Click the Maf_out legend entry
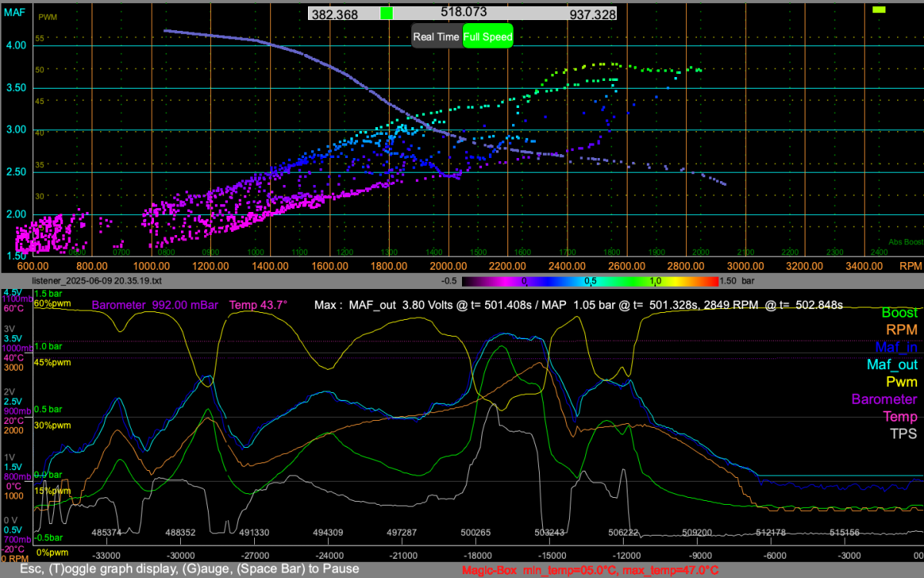The width and height of the screenshot is (924, 578). (892, 365)
